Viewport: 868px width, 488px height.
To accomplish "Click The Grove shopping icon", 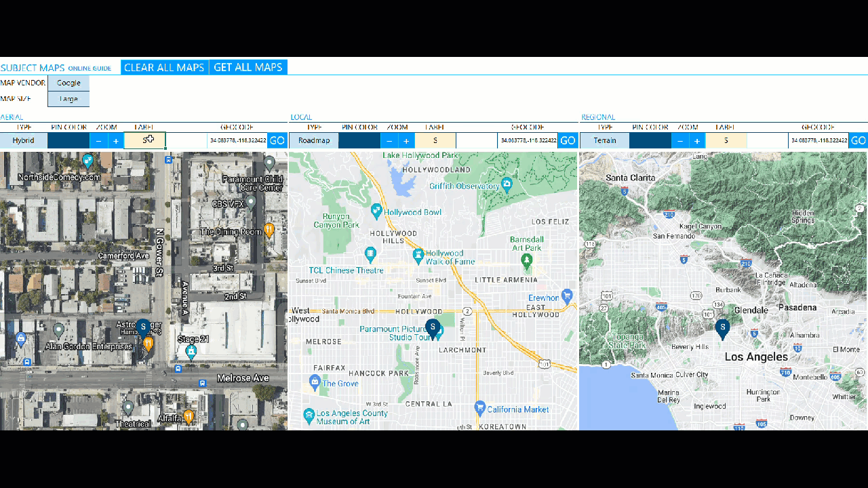I will (315, 383).
